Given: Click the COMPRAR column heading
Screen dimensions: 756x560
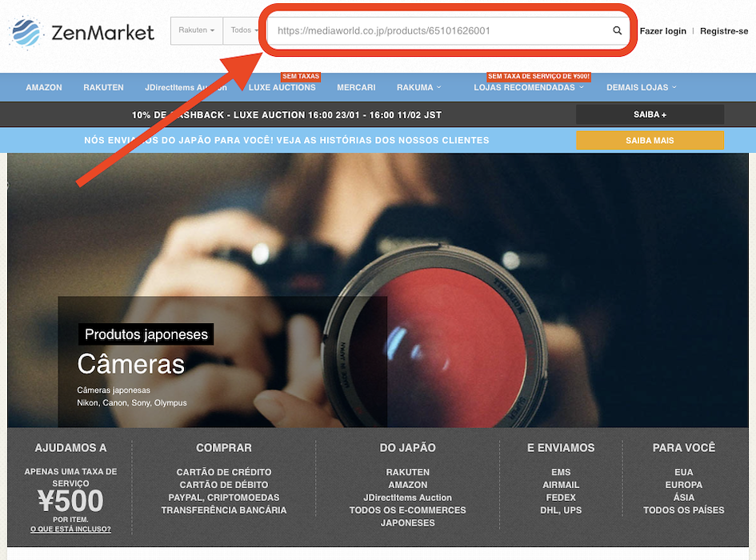Looking at the screenshot, I should tap(224, 448).
